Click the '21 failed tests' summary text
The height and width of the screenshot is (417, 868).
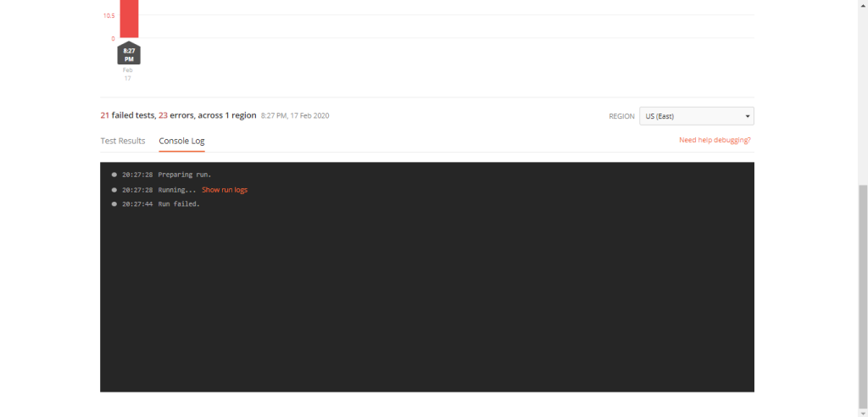(x=128, y=115)
